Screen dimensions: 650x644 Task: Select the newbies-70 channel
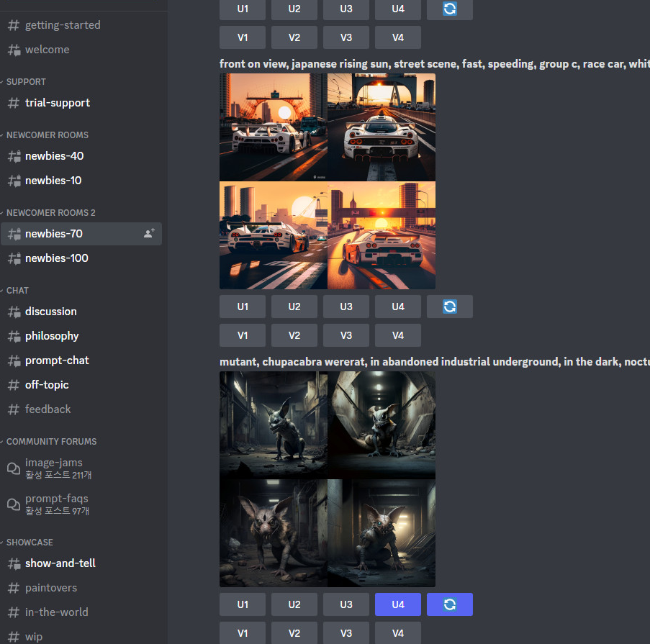81,234
